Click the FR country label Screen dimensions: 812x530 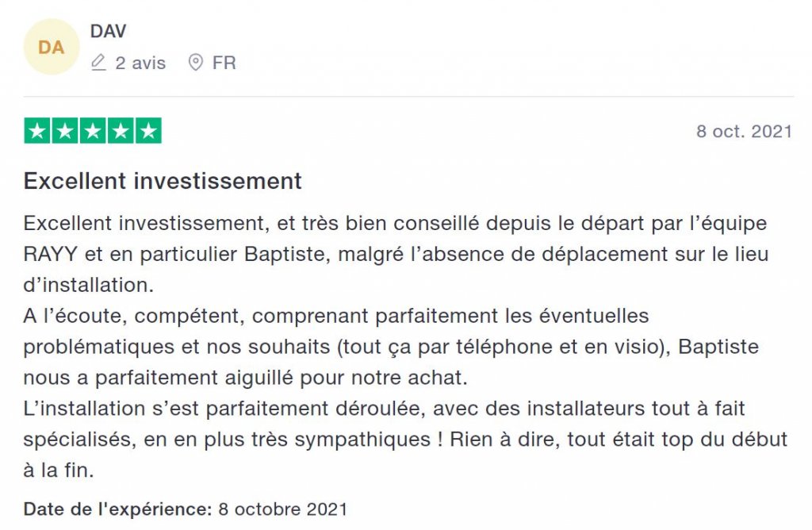point(224,63)
